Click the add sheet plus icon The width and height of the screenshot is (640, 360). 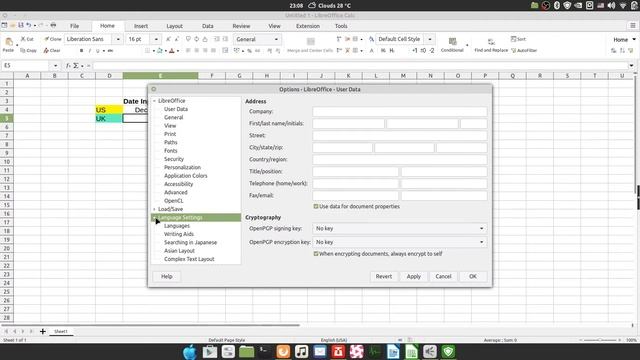[x=42, y=331]
